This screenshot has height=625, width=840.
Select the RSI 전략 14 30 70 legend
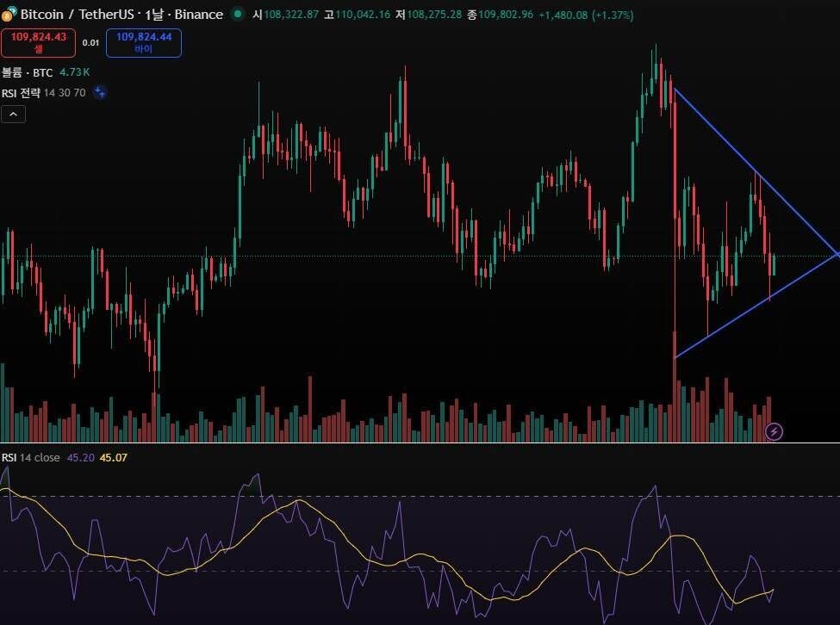click(43, 93)
